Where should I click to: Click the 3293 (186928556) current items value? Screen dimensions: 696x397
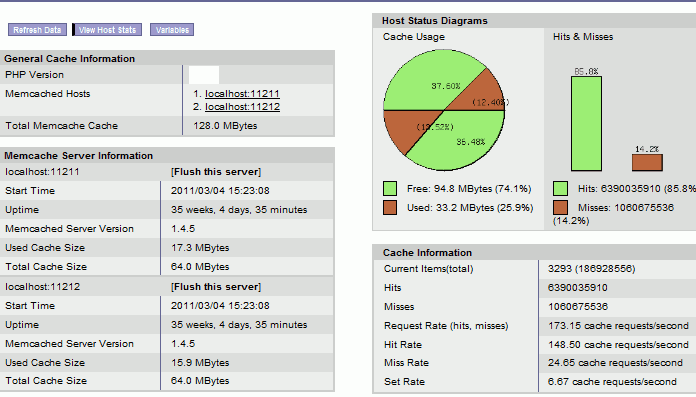point(592,269)
